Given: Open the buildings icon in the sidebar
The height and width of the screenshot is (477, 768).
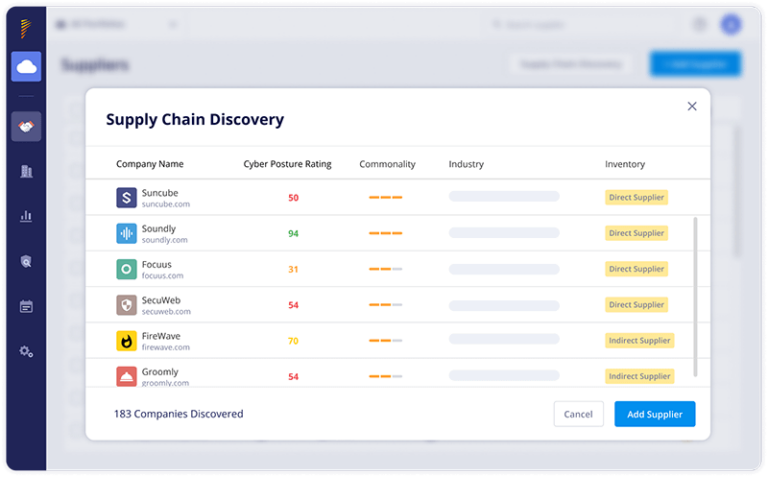Looking at the screenshot, I should [26, 171].
